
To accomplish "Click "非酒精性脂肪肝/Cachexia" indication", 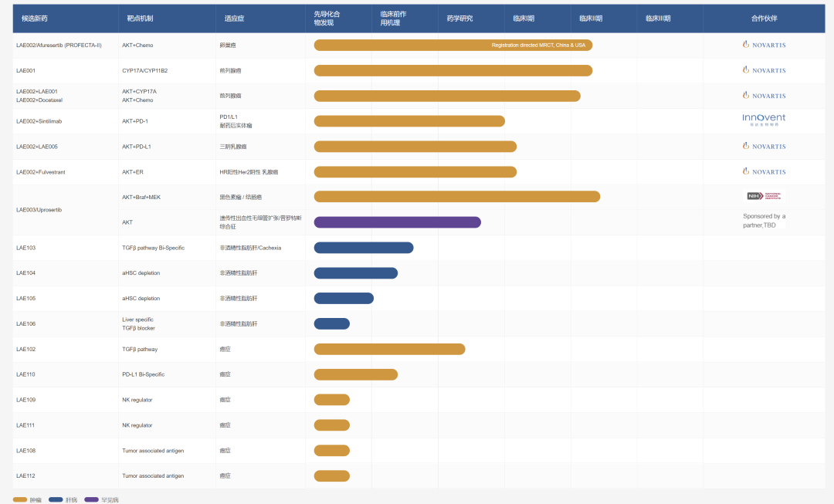I will [x=250, y=248].
